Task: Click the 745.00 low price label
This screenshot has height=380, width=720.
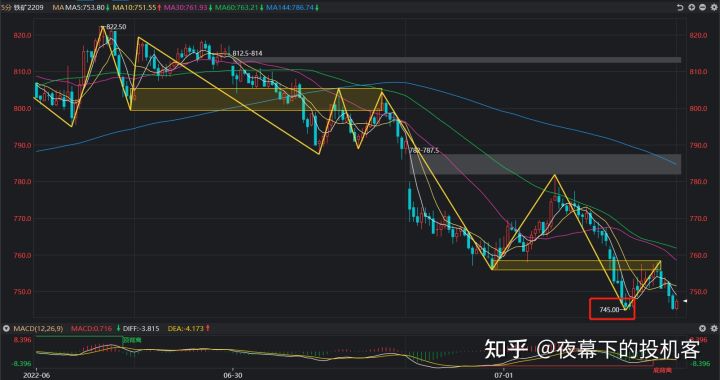Action: coord(609,310)
